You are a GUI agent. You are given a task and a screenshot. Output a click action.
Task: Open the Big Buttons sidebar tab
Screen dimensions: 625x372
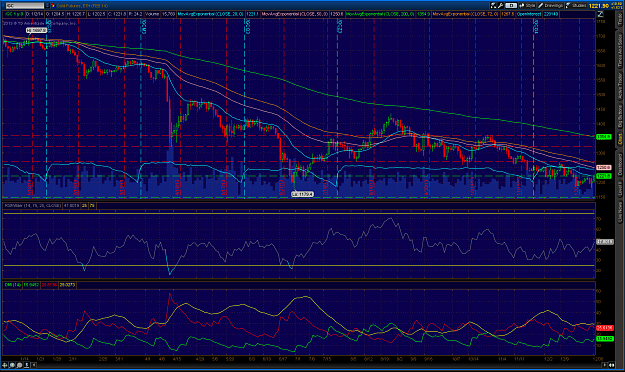[620, 116]
